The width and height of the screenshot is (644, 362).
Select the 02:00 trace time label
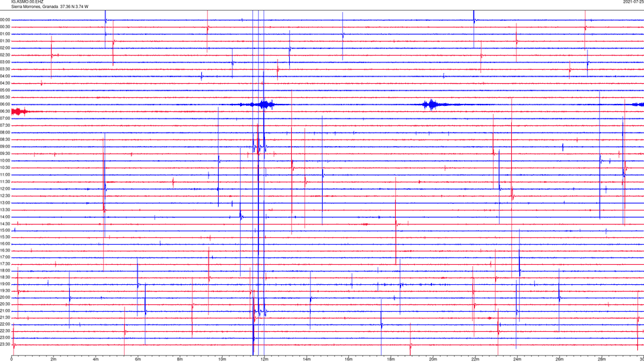coord(5,48)
